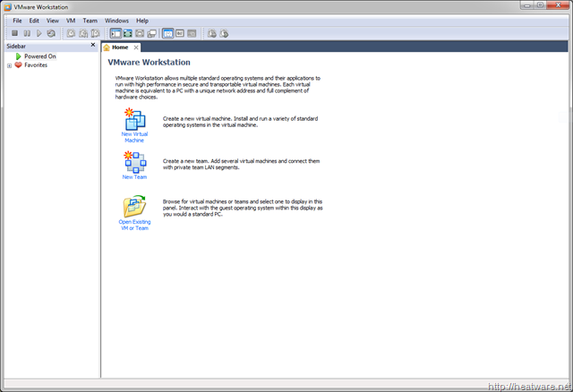The width and height of the screenshot is (573, 392).
Task: Expand the Favorites tree node
Action: [x=9, y=65]
